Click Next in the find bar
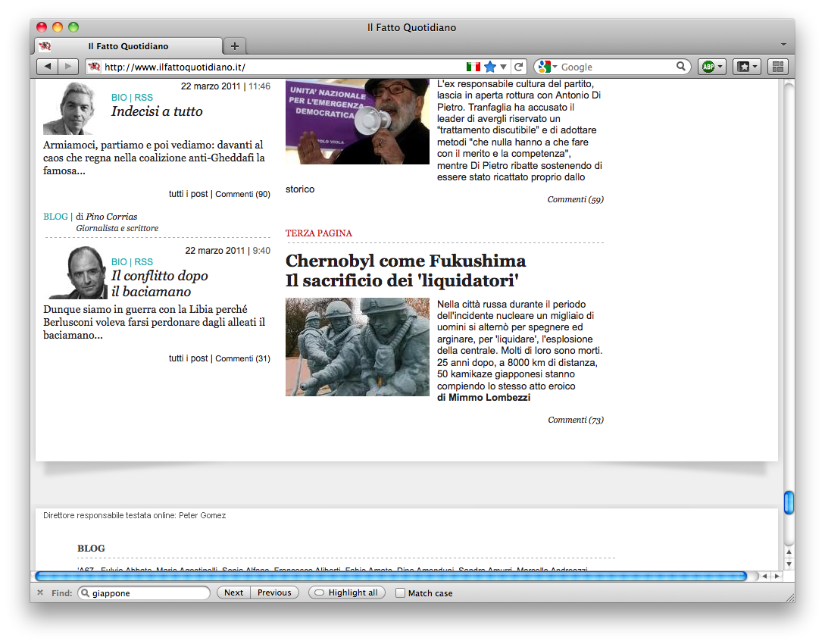The height and width of the screenshot is (644, 825). click(234, 592)
